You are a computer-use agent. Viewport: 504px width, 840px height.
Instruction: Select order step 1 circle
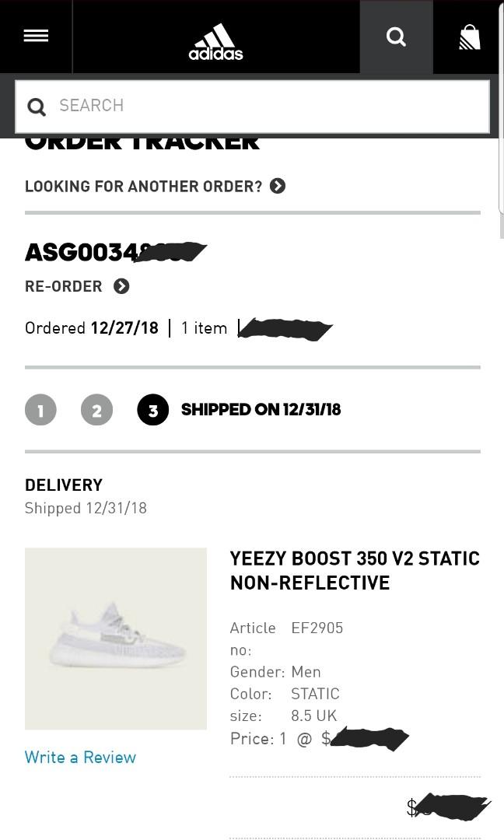(x=40, y=410)
